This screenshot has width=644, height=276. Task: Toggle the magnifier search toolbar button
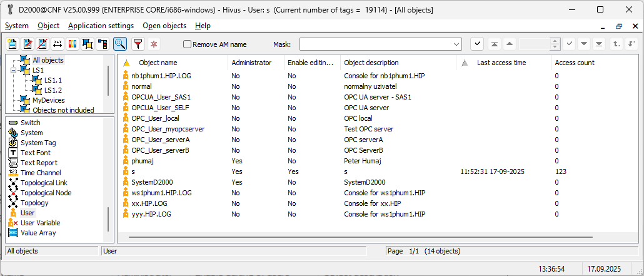(x=119, y=44)
